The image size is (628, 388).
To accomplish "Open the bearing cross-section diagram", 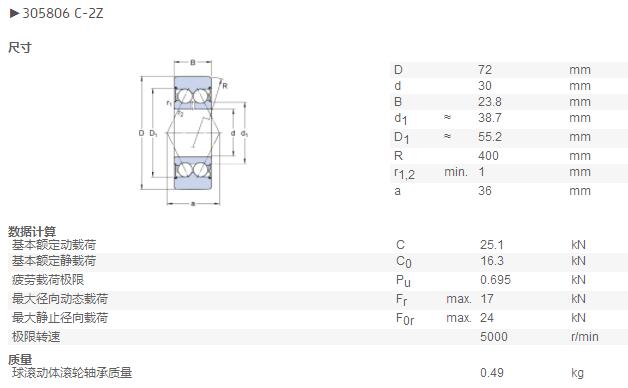I will (x=193, y=133).
